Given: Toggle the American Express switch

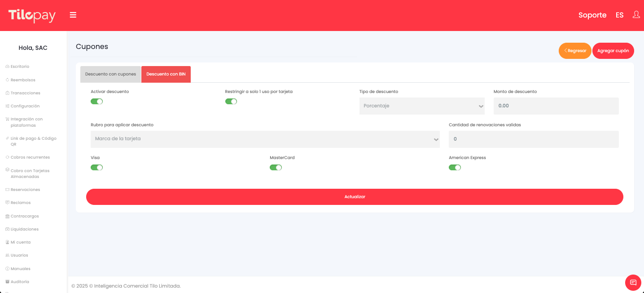Looking at the screenshot, I should point(455,168).
